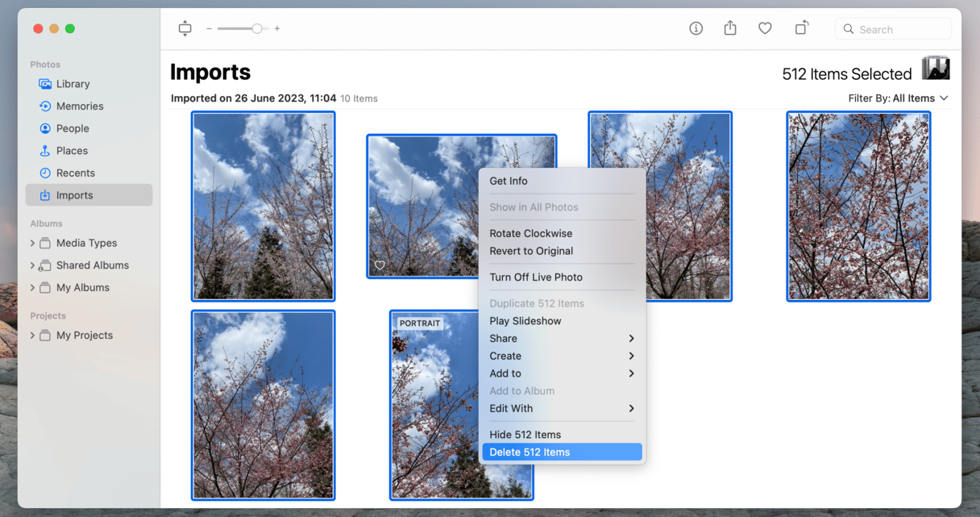Image resolution: width=980 pixels, height=517 pixels.
Task: Open Places in the sidebar
Action: (x=72, y=151)
